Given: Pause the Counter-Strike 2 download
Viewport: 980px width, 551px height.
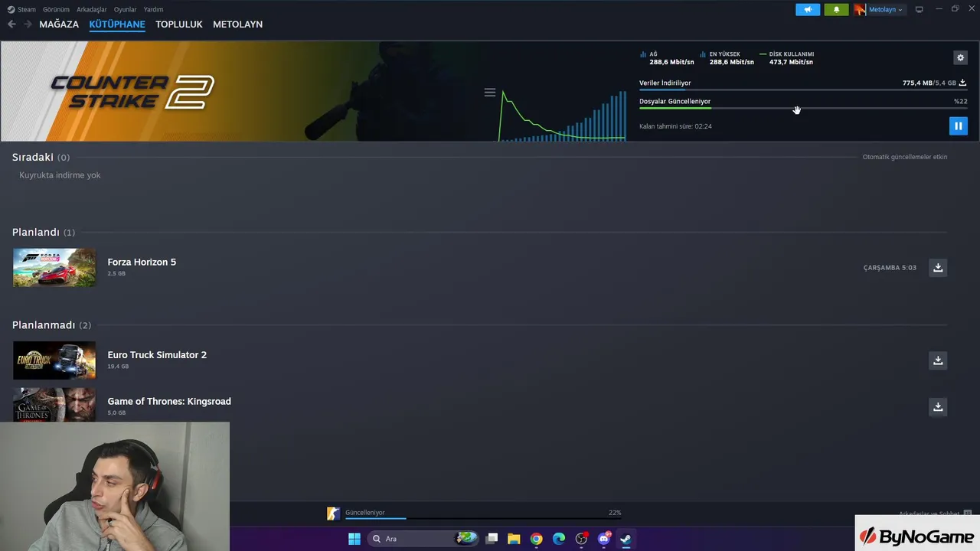Looking at the screenshot, I should coord(958,126).
